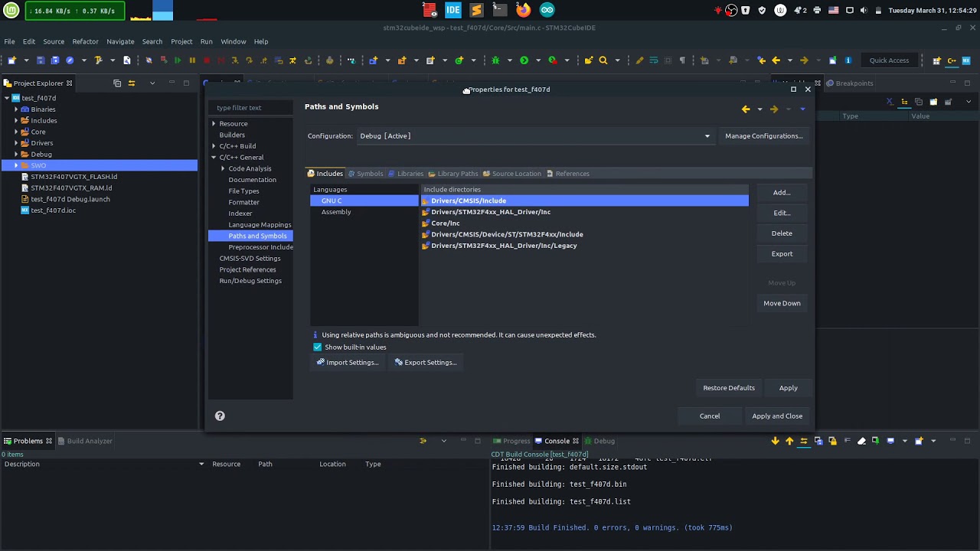
Task: Toggle Show built-in values checkbox
Action: [318, 347]
